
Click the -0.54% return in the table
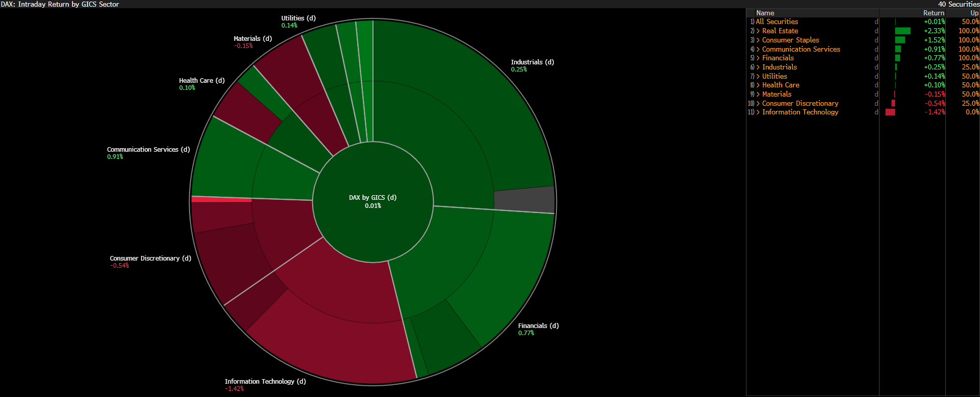pyautogui.click(x=935, y=104)
